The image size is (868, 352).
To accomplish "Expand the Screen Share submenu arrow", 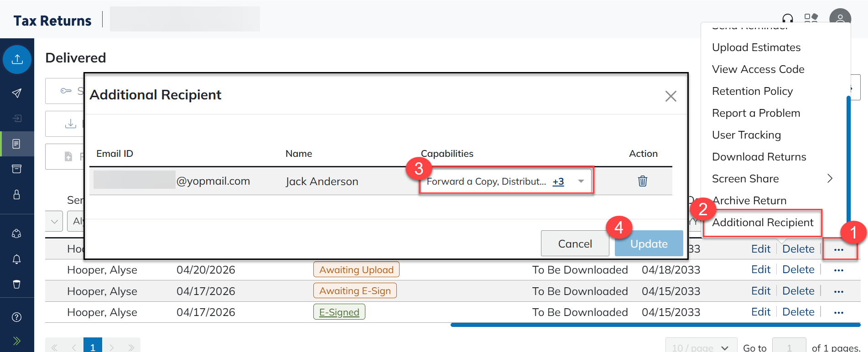I will click(x=830, y=179).
